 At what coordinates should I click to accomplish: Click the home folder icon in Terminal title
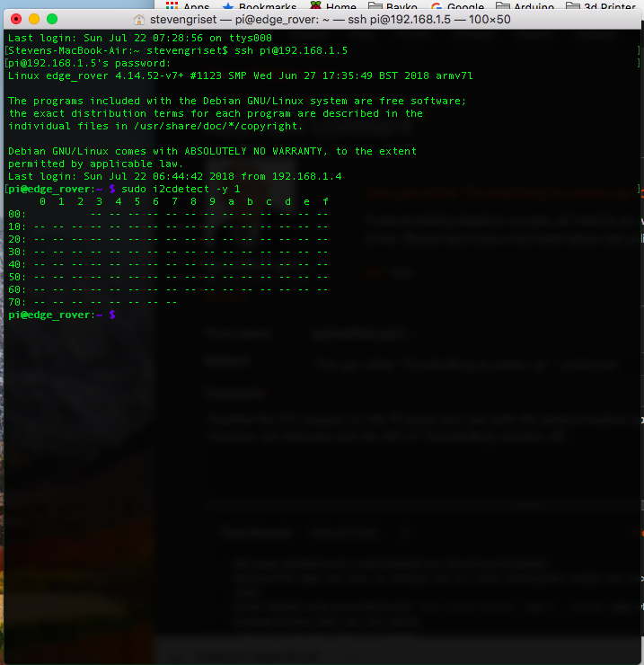click(139, 19)
